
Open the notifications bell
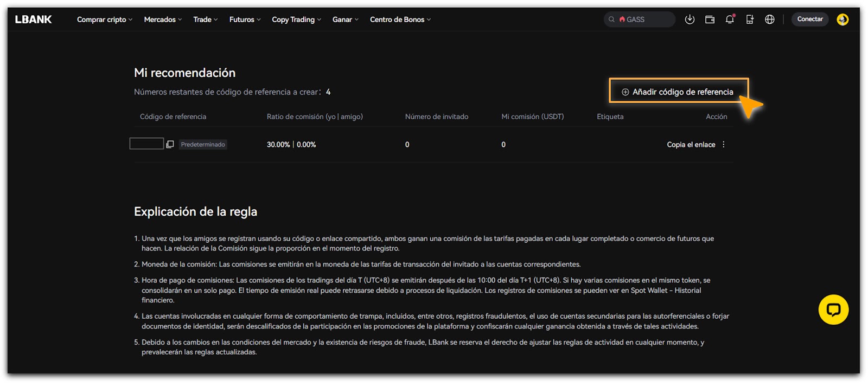pos(730,20)
